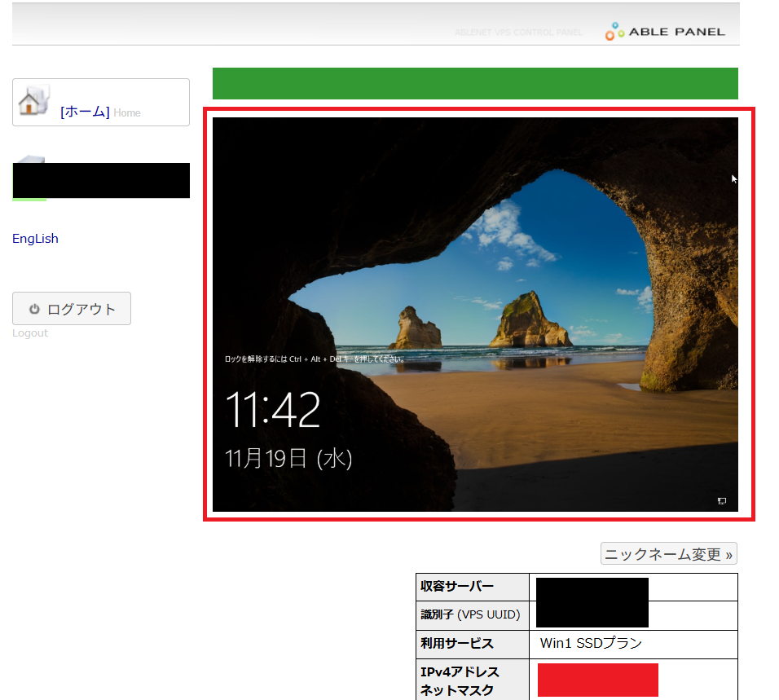
Task: Open the EngLish language link
Action: pos(35,238)
